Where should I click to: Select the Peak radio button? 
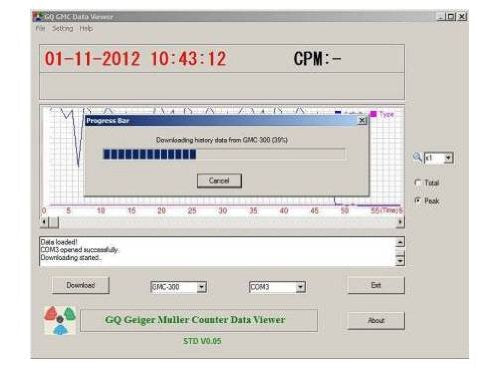coord(417,200)
